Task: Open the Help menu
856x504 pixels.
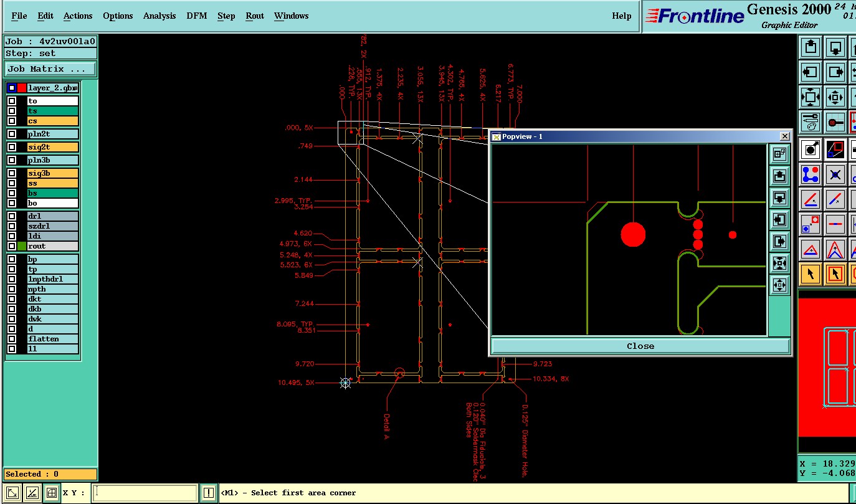Action: [621, 16]
